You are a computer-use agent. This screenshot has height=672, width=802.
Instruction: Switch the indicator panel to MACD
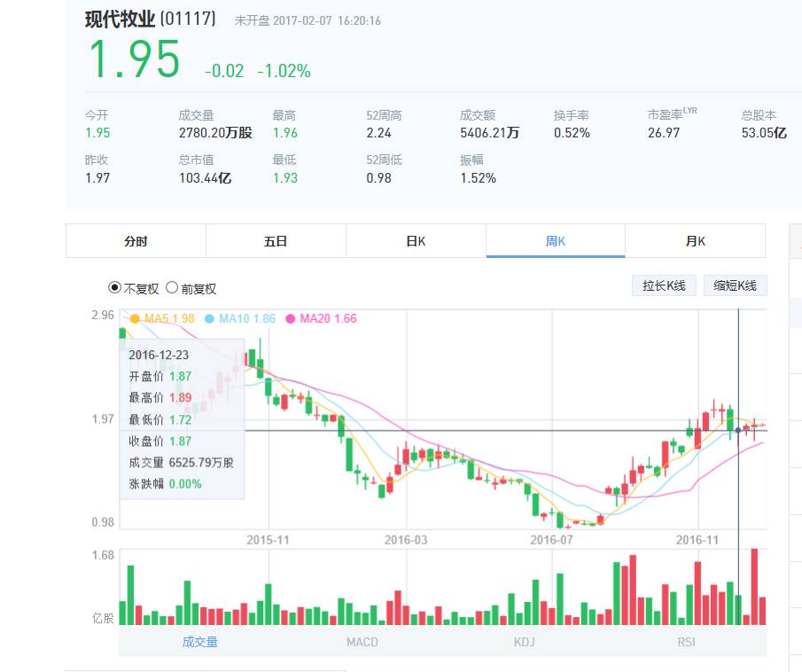coord(362,642)
